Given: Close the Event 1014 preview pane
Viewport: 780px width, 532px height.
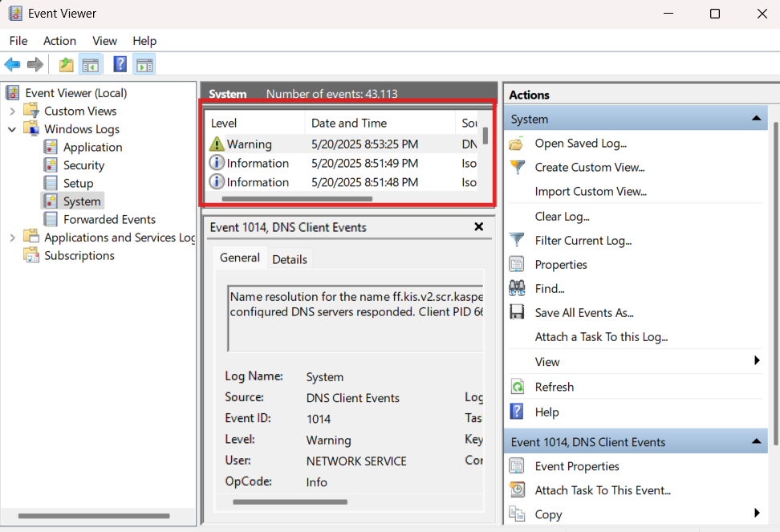Looking at the screenshot, I should 479,227.
